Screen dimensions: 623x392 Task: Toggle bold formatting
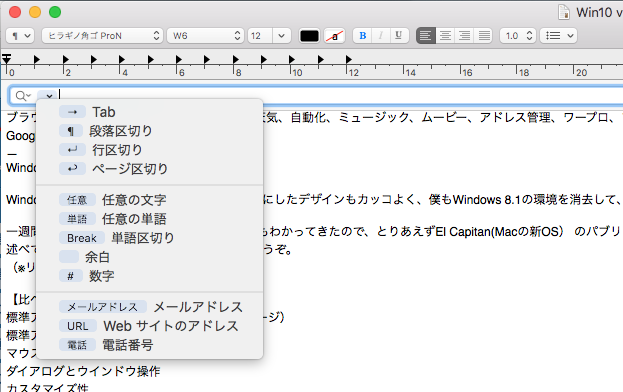tap(362, 36)
